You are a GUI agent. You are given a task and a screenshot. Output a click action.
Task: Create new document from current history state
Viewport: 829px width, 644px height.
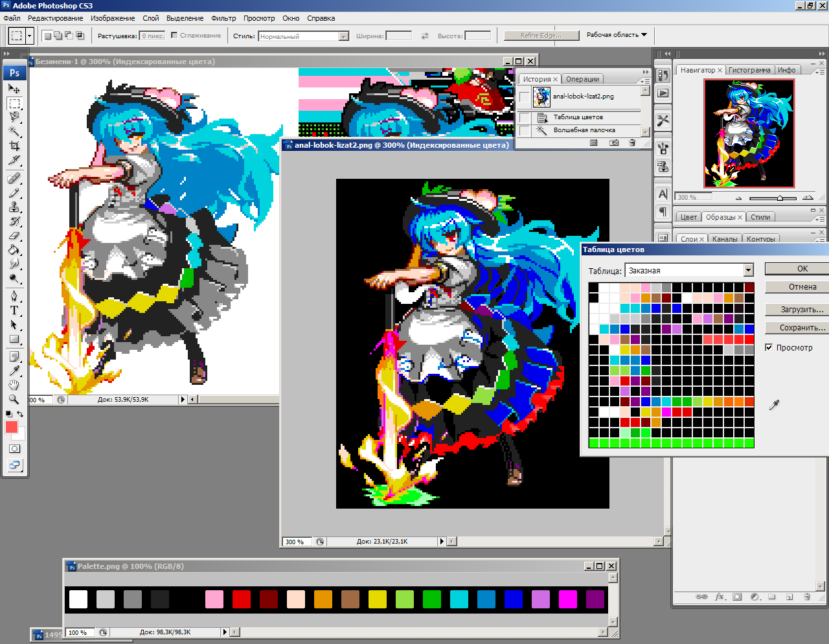click(594, 143)
